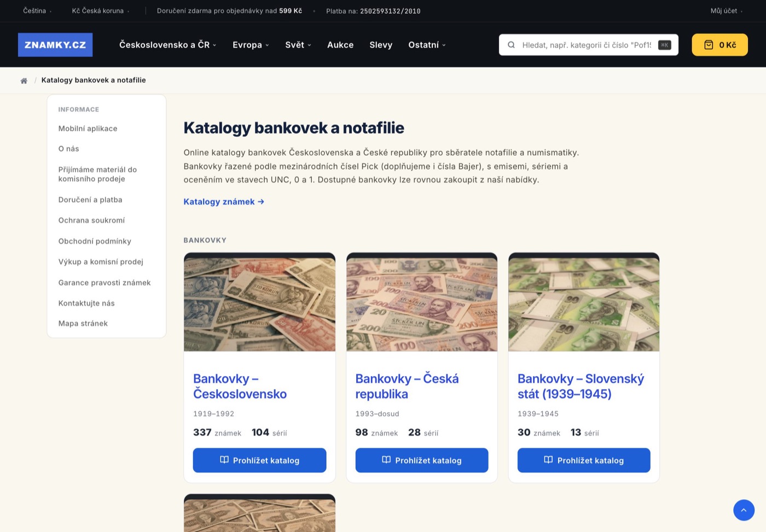The image size is (766, 532).
Task: Expand the Evropa menu
Action: coord(251,45)
